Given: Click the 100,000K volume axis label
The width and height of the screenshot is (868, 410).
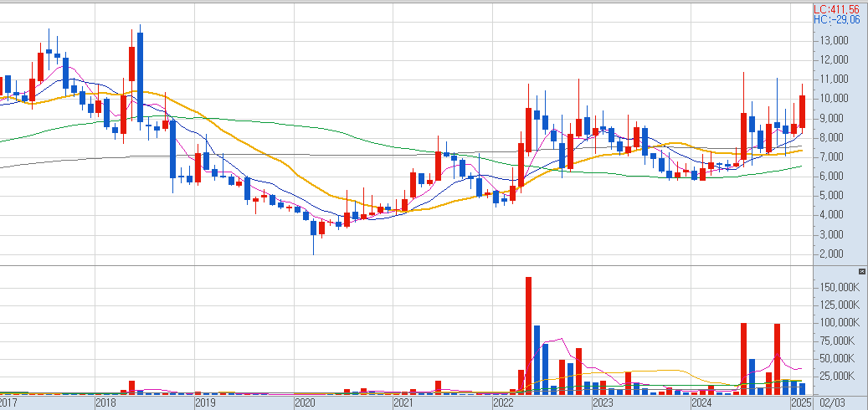Looking at the screenshot, I should (840, 323).
